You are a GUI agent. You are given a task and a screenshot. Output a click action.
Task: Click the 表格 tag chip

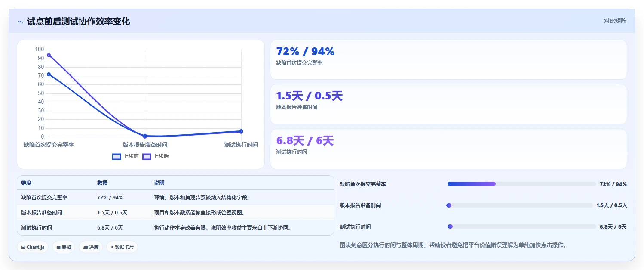(x=64, y=247)
